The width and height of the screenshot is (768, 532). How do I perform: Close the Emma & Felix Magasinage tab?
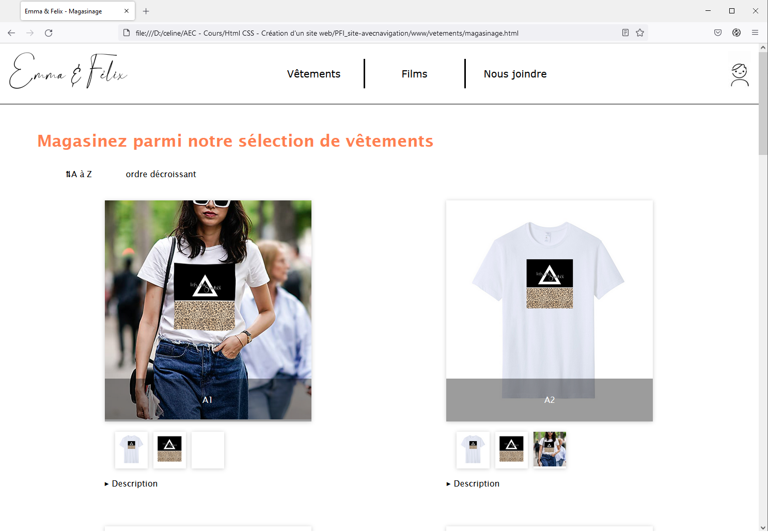(127, 11)
